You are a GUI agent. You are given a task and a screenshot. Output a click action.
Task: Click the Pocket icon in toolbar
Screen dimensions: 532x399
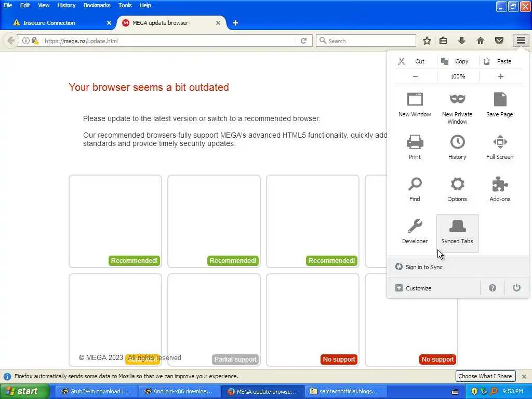[499, 41]
